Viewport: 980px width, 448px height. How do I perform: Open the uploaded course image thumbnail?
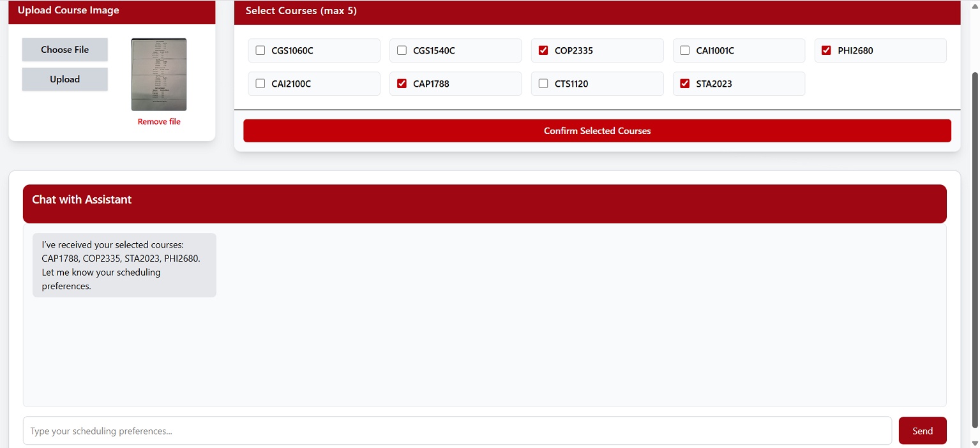click(159, 75)
